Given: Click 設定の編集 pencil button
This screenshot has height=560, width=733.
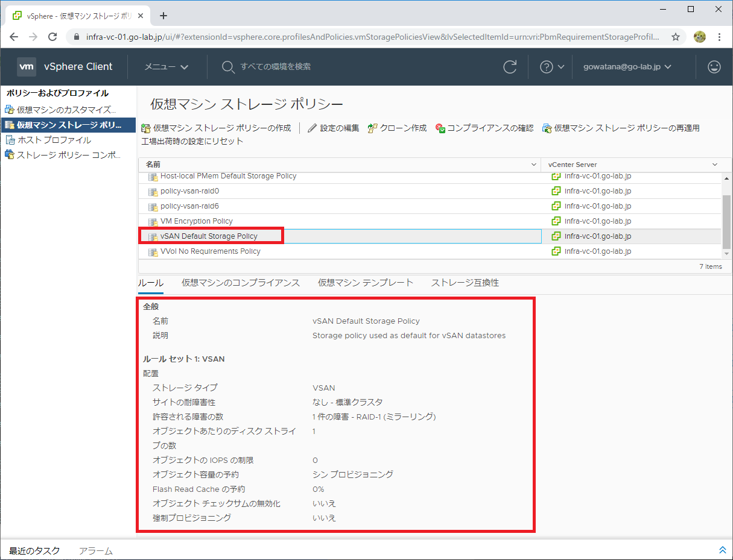Looking at the screenshot, I should (333, 128).
